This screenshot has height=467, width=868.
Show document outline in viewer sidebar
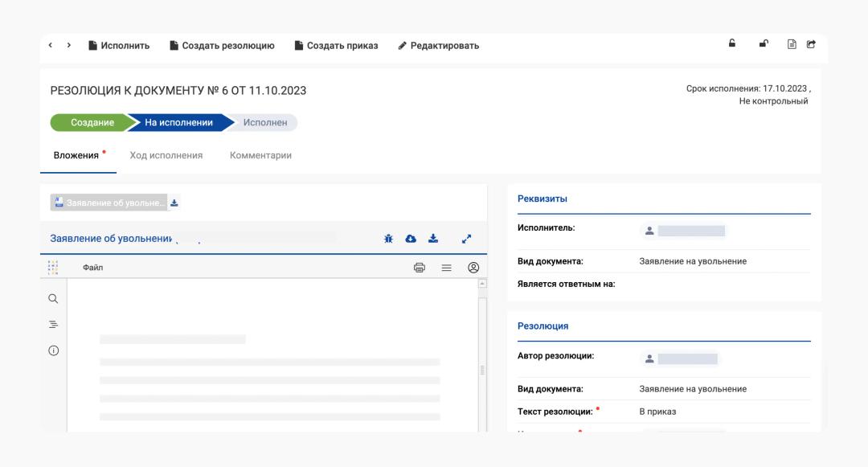[54, 324]
